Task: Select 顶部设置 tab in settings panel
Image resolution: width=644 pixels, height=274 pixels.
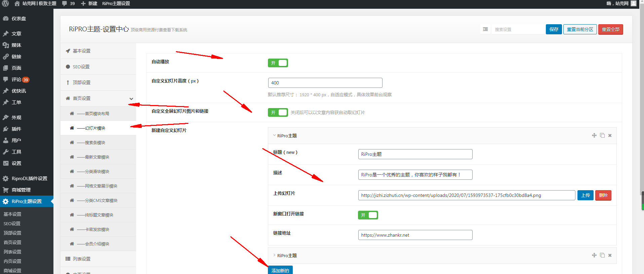Action: click(98, 82)
